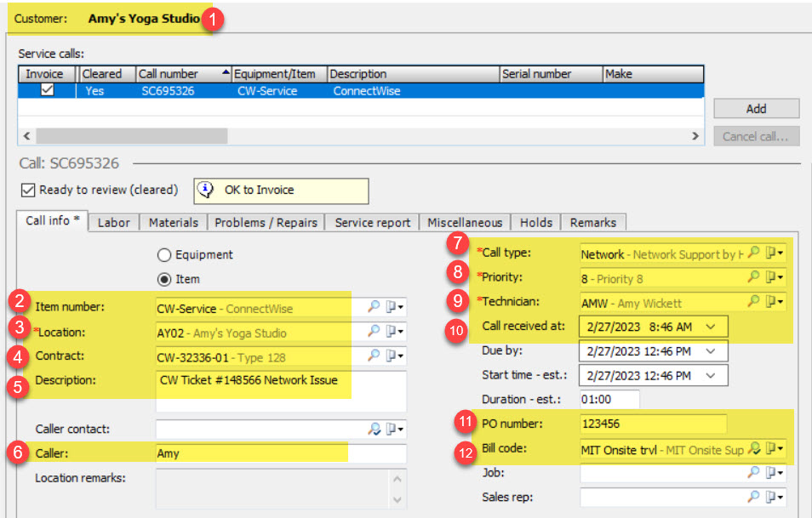Viewport: 812px width, 518px height.
Task: Switch to the Call info tab
Action: click(52, 221)
